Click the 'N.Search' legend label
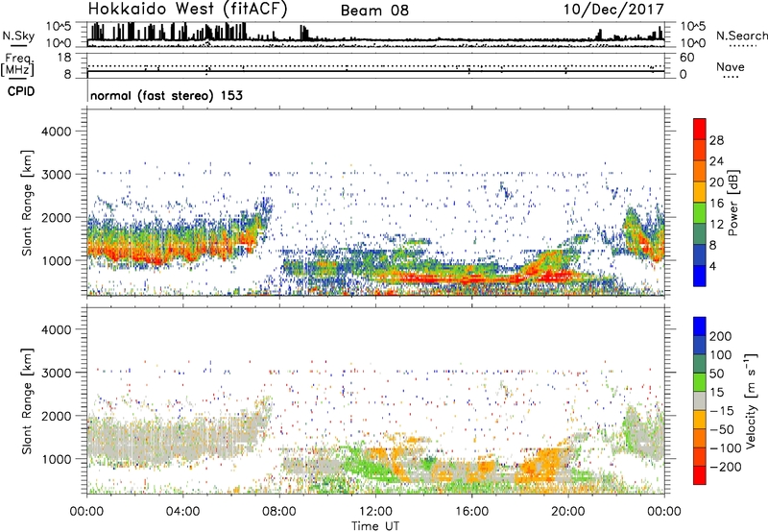The image size is (768, 532). [x=741, y=36]
